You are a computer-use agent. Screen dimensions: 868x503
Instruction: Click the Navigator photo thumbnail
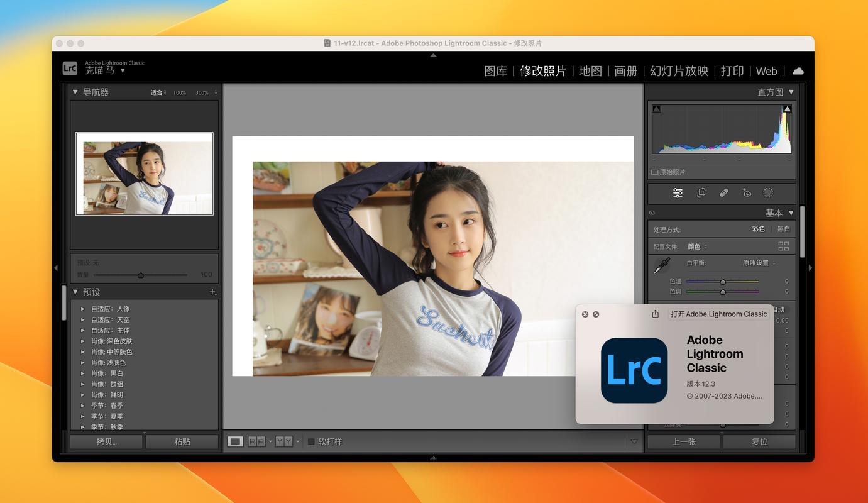[x=145, y=174]
